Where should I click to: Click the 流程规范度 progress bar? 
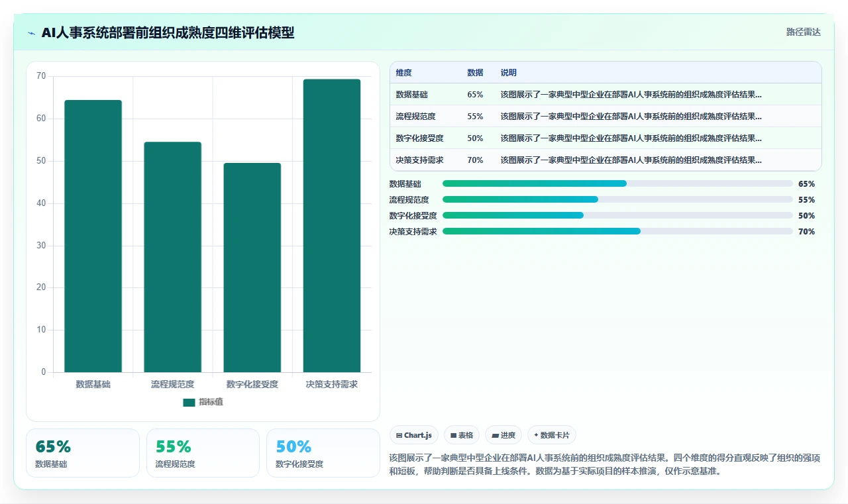(x=617, y=199)
